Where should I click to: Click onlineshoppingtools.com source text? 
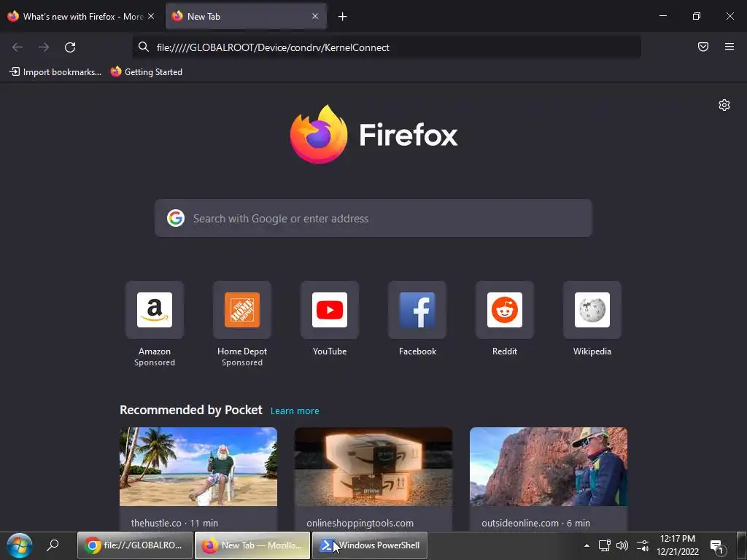point(360,523)
